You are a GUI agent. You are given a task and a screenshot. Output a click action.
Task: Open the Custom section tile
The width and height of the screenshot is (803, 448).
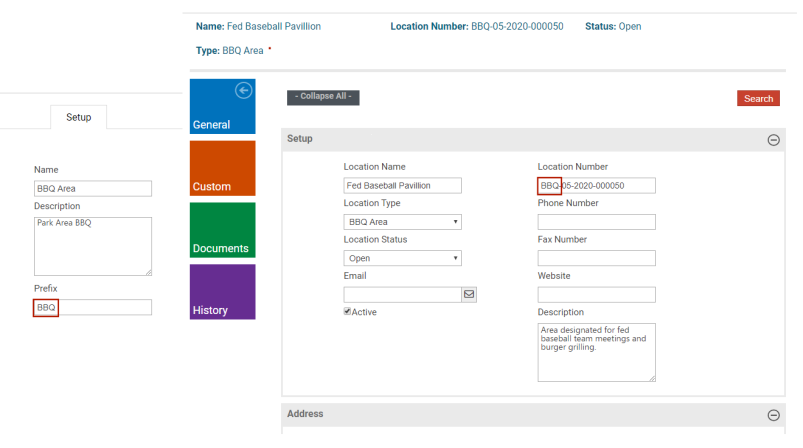pos(221,169)
